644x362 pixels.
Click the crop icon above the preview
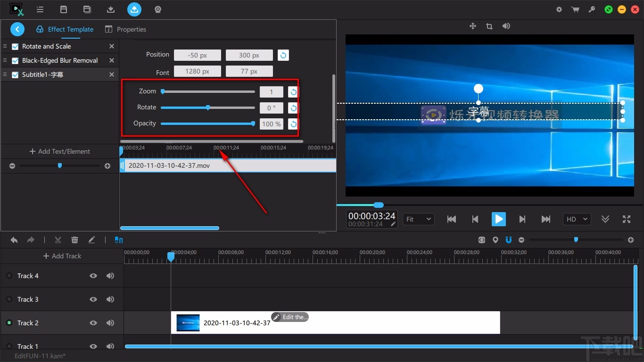tap(489, 26)
